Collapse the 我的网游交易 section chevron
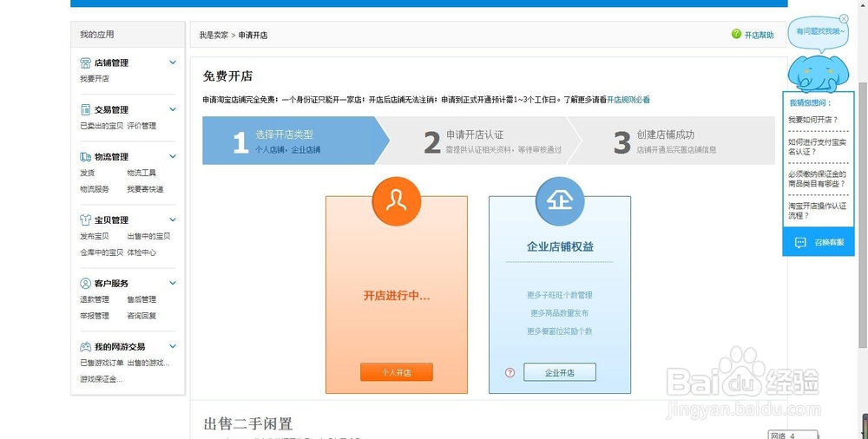Viewport: 868px width, 439px height. click(173, 346)
